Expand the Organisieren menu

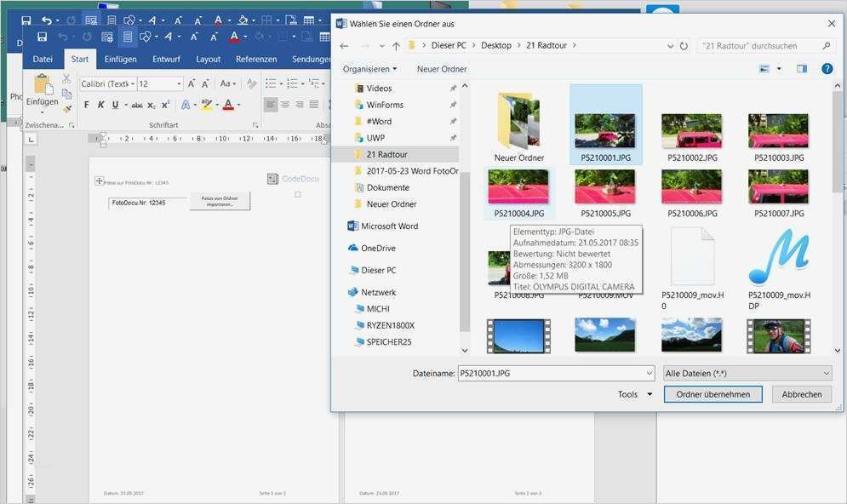[x=369, y=69]
